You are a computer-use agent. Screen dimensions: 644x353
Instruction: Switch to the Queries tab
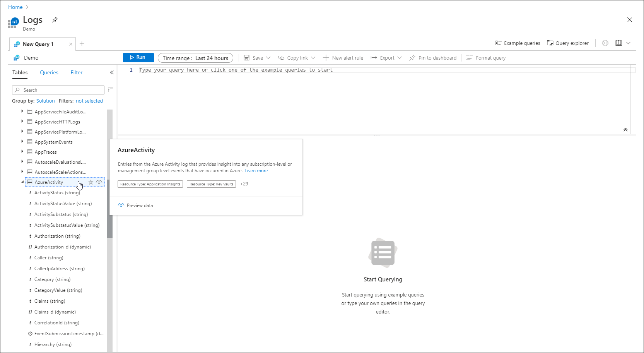pos(49,72)
